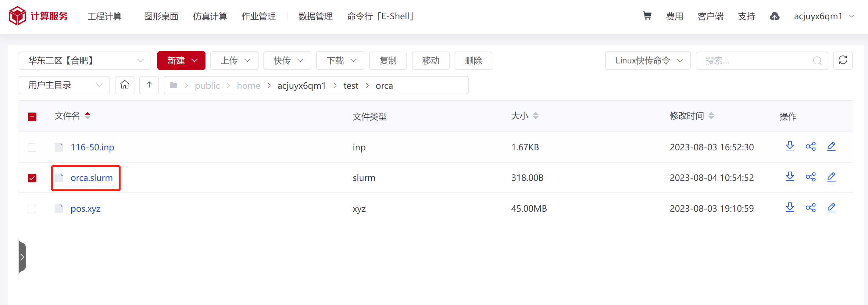This screenshot has height=305, width=868.
Task: Open the 支持 page
Action: click(746, 16)
